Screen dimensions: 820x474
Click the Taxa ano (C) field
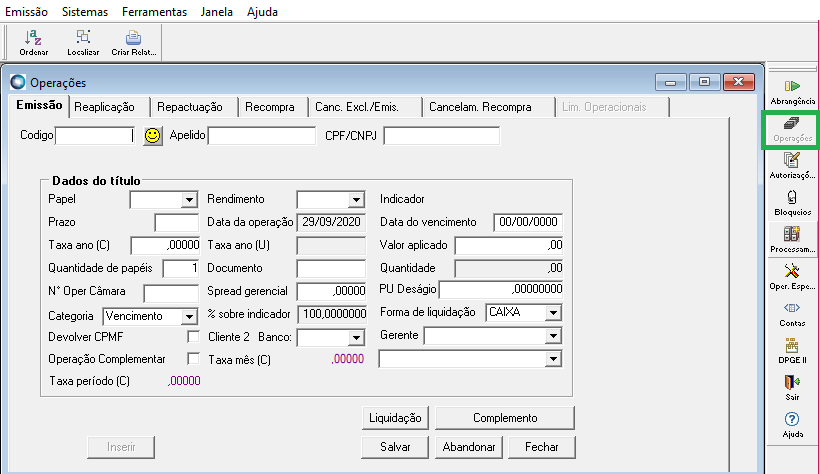pyautogui.click(x=165, y=245)
